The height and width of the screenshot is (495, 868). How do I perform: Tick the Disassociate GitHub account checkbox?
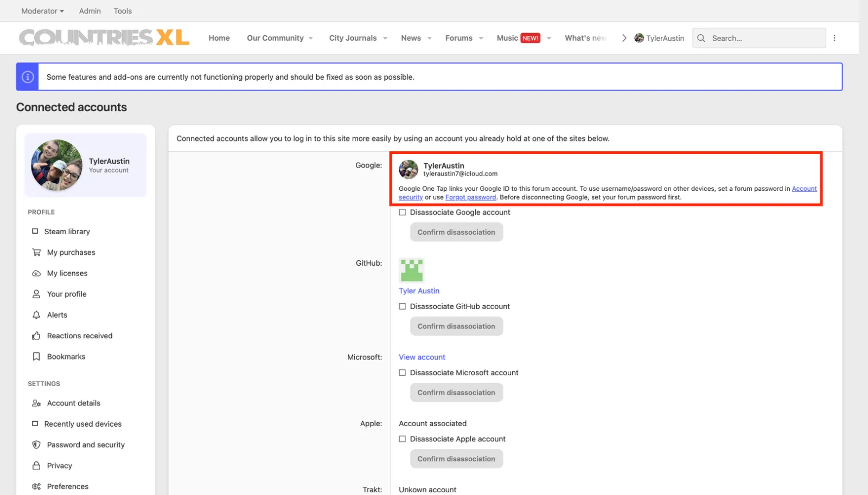(x=403, y=306)
